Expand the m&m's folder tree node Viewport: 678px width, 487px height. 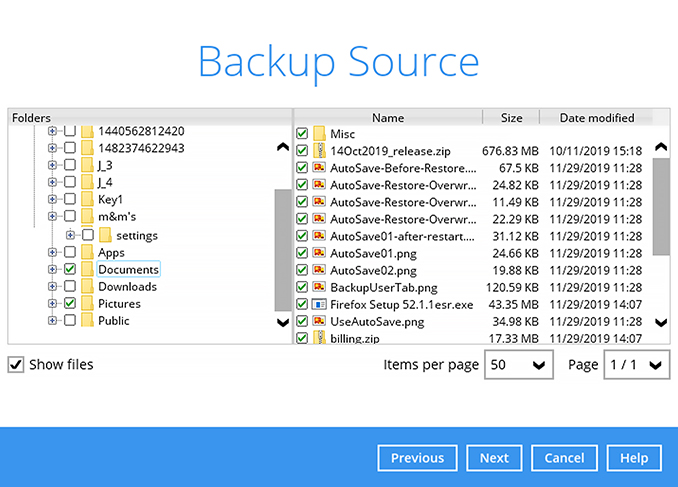(x=52, y=216)
